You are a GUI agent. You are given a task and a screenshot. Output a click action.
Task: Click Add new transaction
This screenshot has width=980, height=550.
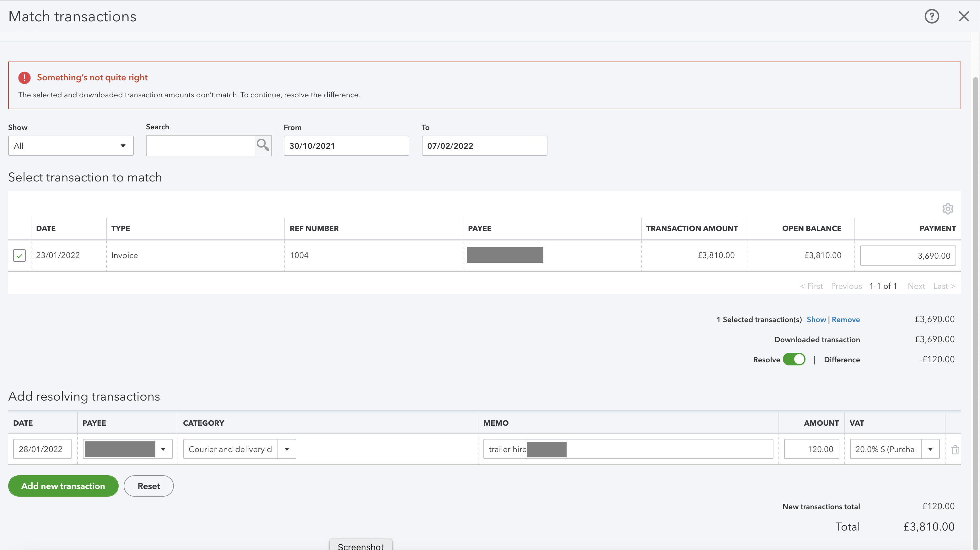tap(63, 486)
